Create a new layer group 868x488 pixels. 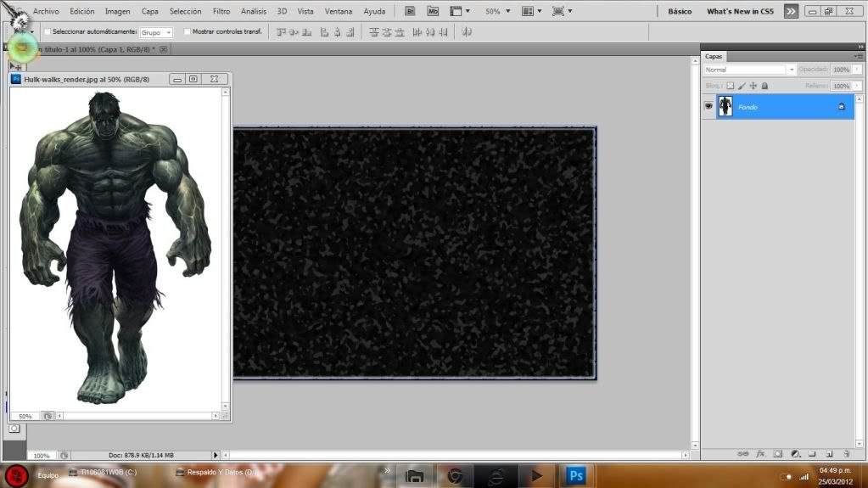[x=812, y=454]
